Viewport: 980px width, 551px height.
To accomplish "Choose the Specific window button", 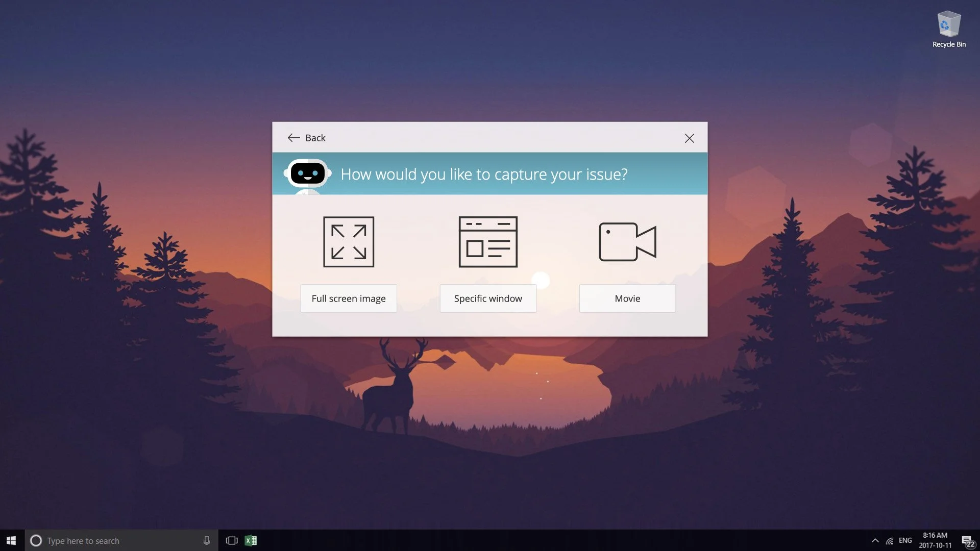I will pos(488,298).
